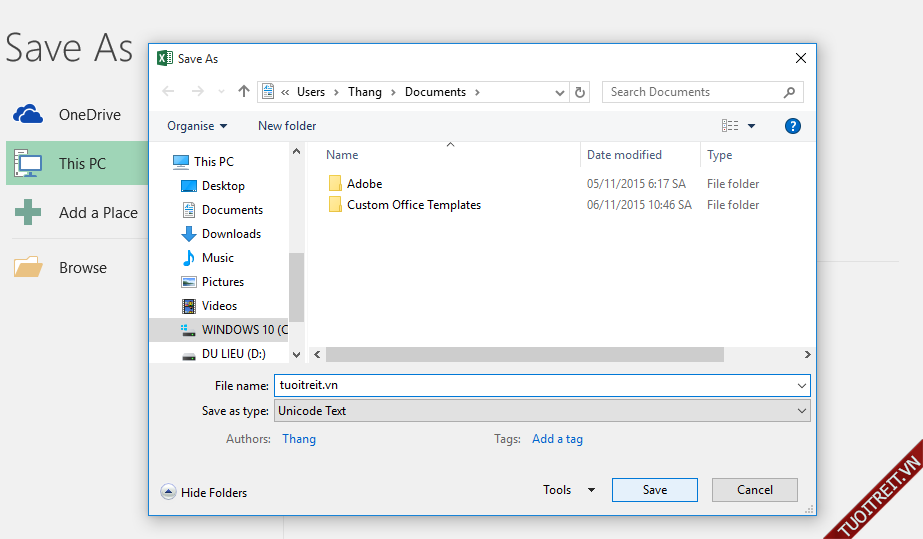This screenshot has height=539, width=923.
Task: Select Downloads in the navigation pane
Action: (x=231, y=234)
